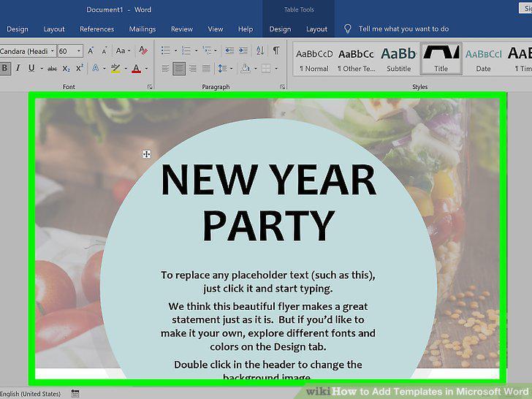
Task: Apply the Other Text style
Action: point(357,60)
